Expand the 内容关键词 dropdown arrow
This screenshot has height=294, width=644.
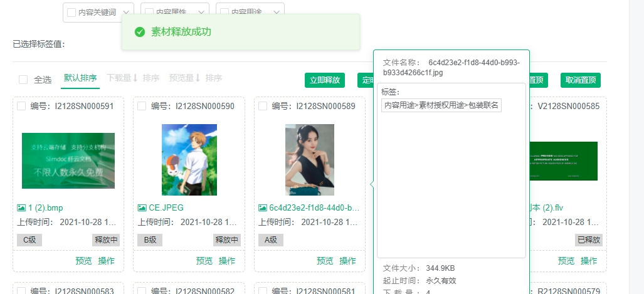point(125,13)
